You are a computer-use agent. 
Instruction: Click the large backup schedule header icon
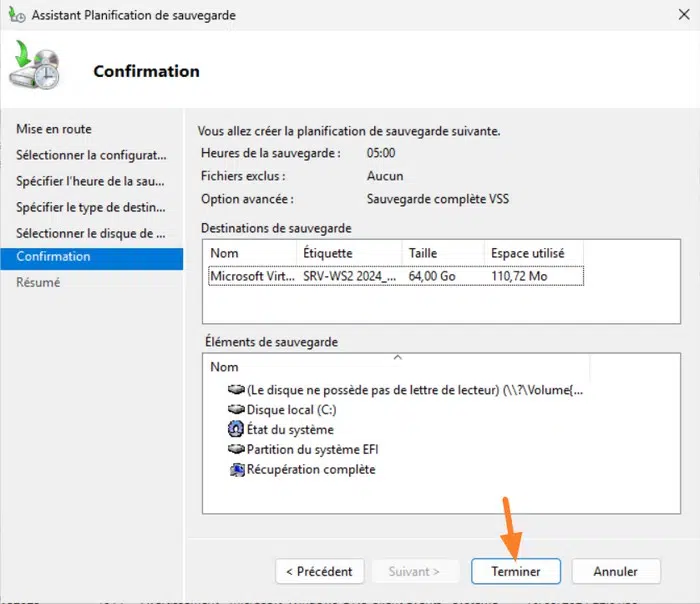36,69
